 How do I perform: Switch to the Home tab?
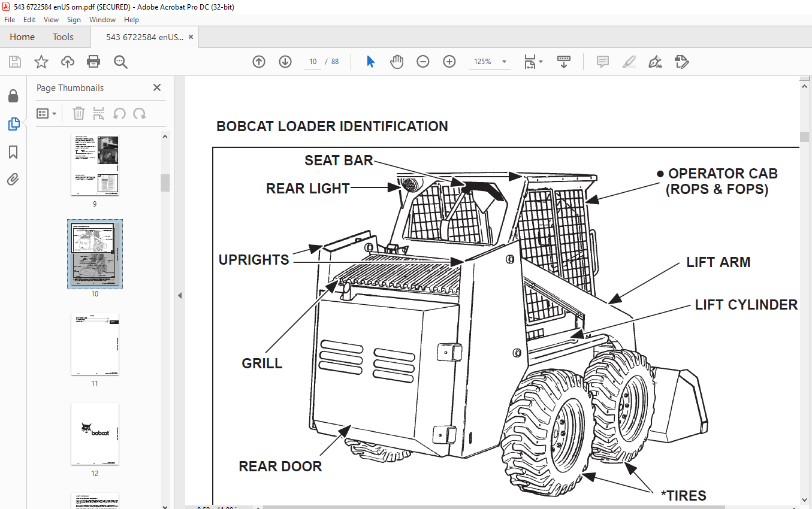pyautogui.click(x=22, y=37)
